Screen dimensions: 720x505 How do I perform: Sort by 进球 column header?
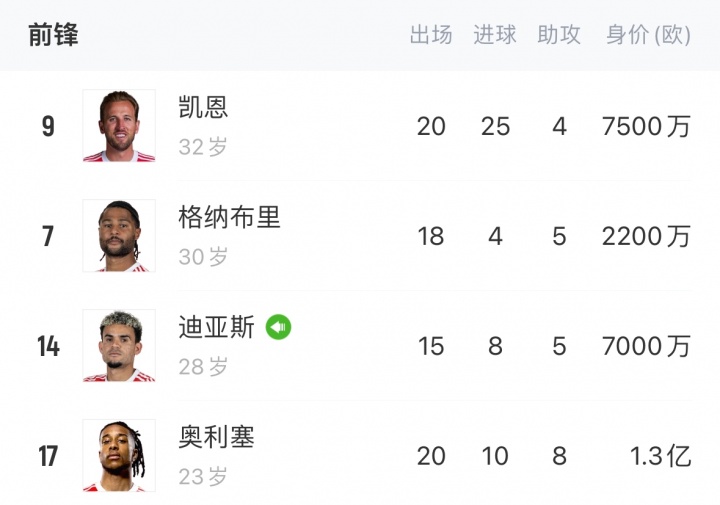495,35
